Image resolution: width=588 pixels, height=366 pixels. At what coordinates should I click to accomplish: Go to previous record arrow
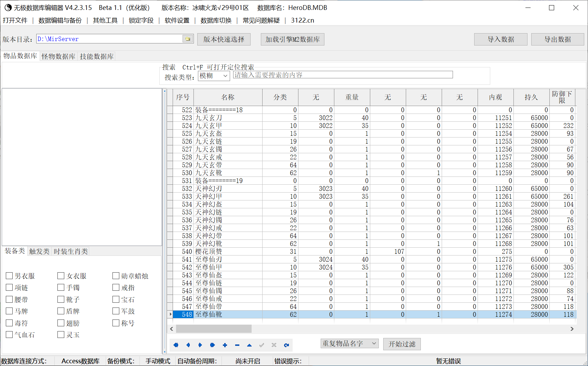tap(188, 345)
